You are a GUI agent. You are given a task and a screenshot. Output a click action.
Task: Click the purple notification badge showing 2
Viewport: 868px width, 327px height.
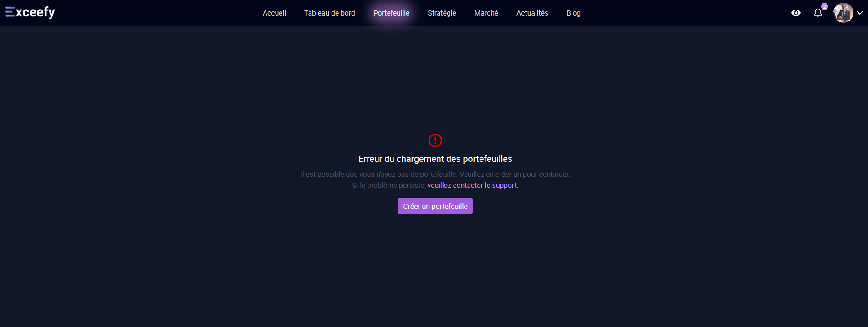click(x=824, y=6)
